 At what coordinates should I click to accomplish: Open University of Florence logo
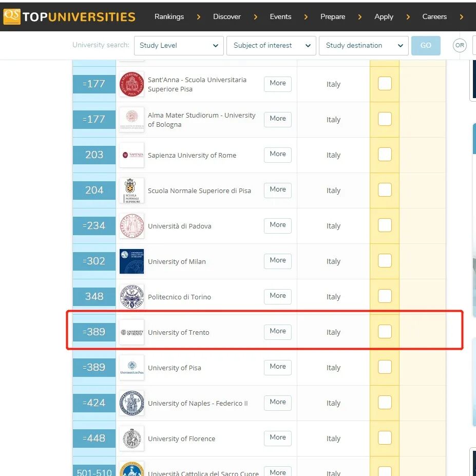[131, 439]
